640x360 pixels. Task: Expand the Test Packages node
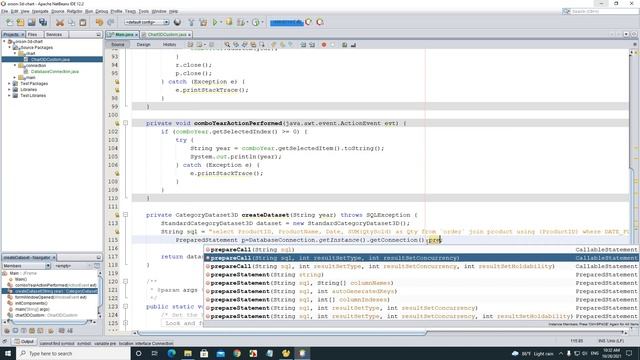(10, 83)
